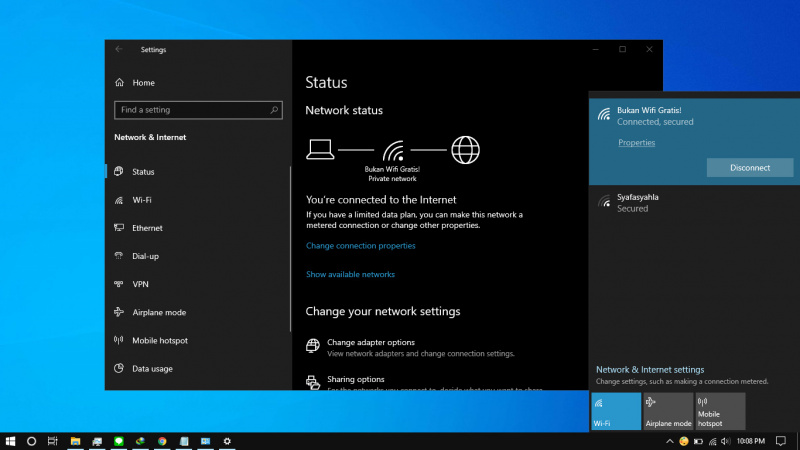800x450 pixels.
Task: Click the laptop icon in network diagram
Action: click(x=320, y=149)
